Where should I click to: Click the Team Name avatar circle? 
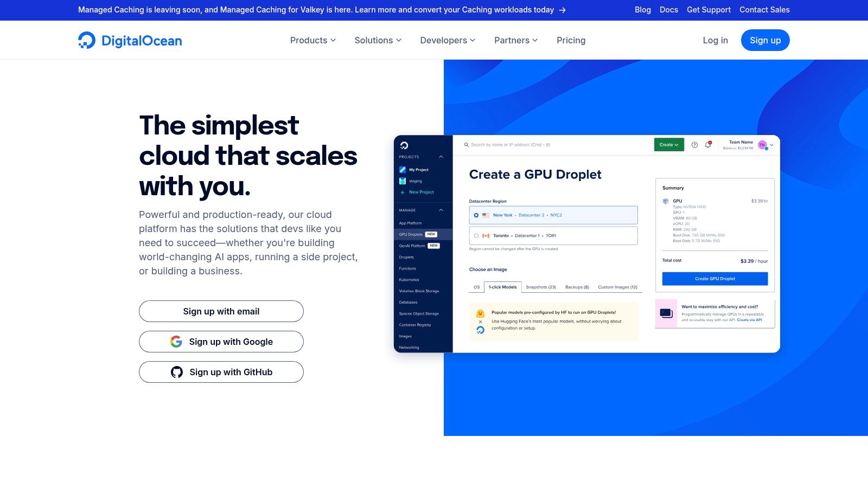click(762, 145)
